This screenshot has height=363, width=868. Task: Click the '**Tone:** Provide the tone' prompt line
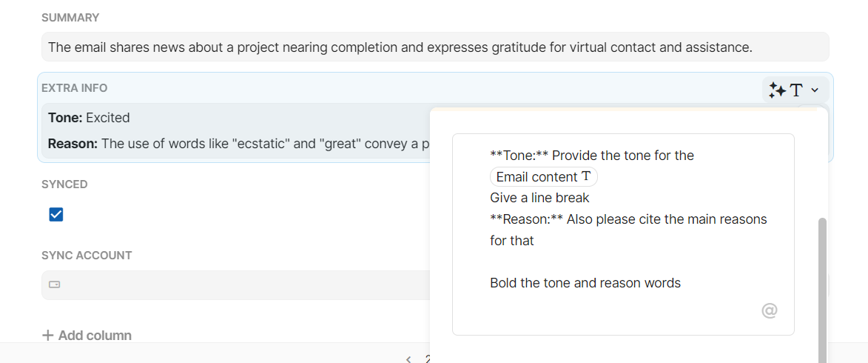pyautogui.click(x=591, y=156)
